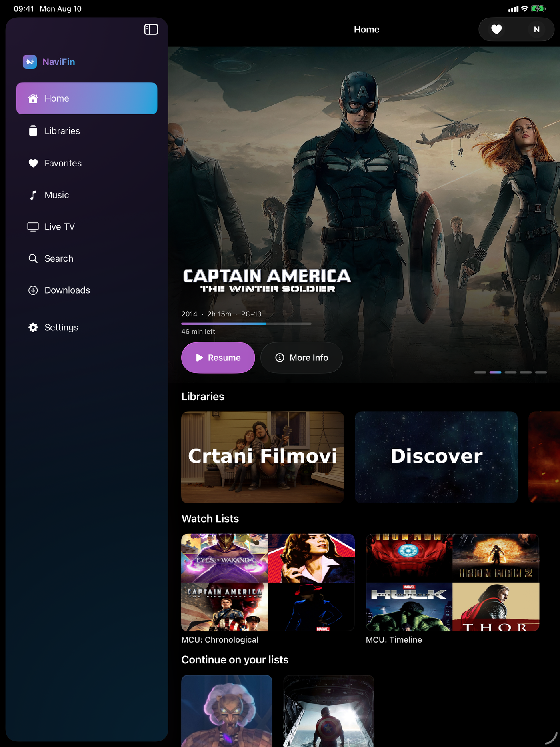The height and width of the screenshot is (747, 560).
Task: Jump to fifth hero carousel slide
Action: tap(541, 372)
